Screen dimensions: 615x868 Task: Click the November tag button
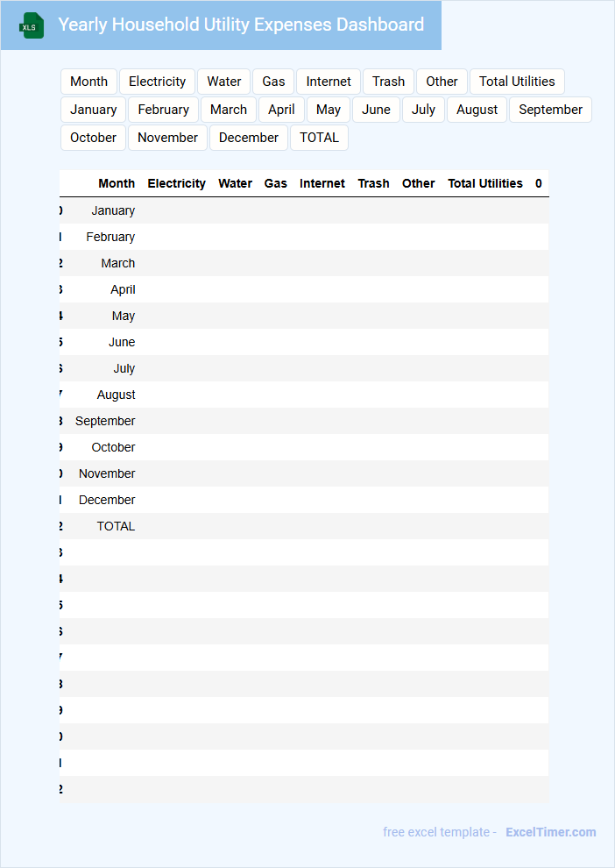(x=167, y=138)
